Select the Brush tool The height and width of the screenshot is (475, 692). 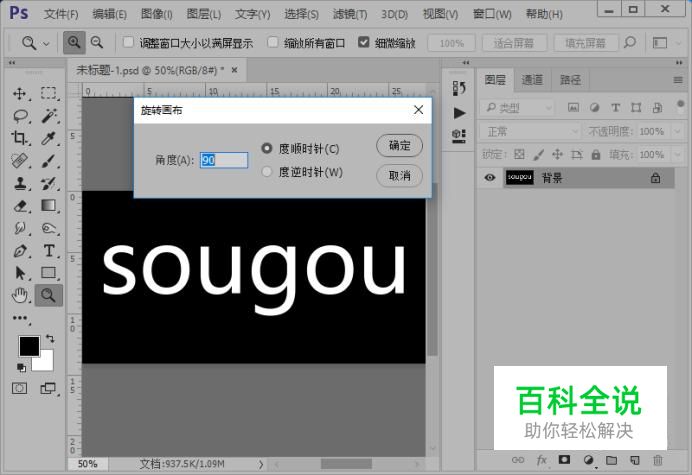[49, 161]
